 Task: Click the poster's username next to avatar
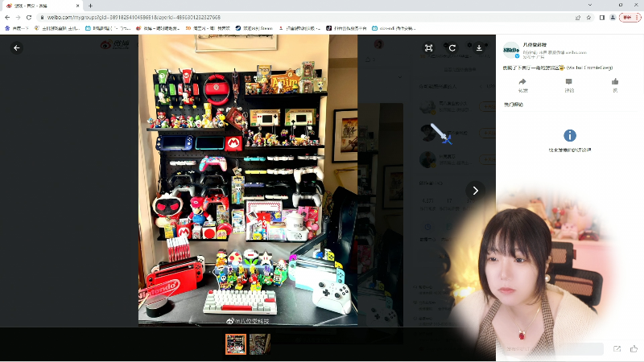535,44
